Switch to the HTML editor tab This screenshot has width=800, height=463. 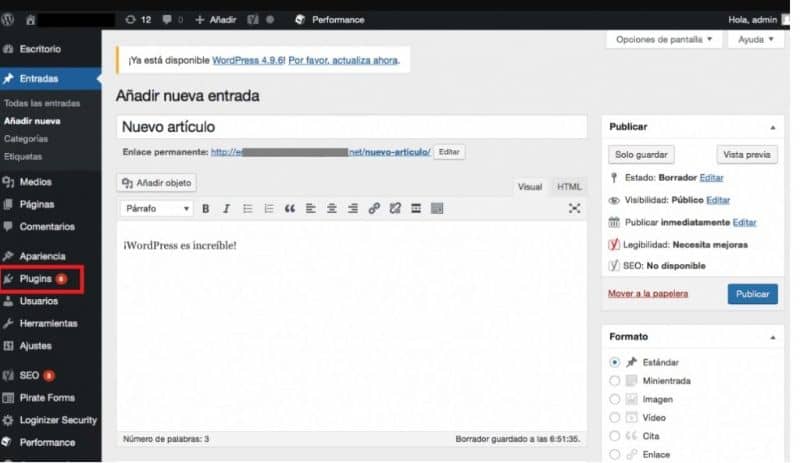pos(569,187)
